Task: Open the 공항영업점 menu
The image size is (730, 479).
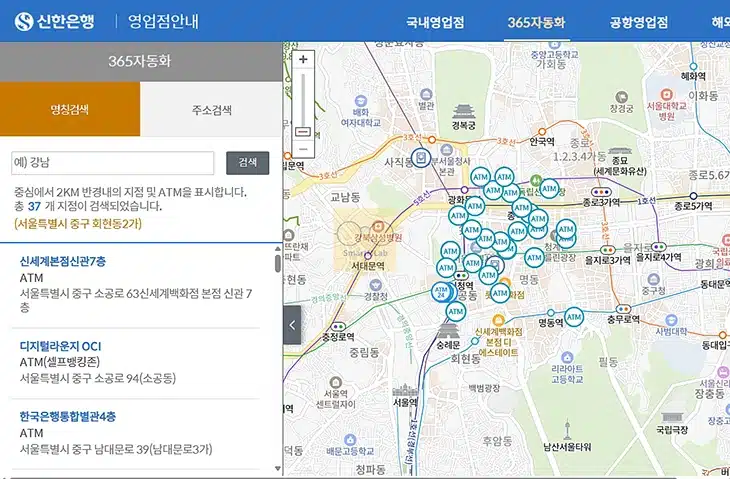Action: [x=639, y=22]
